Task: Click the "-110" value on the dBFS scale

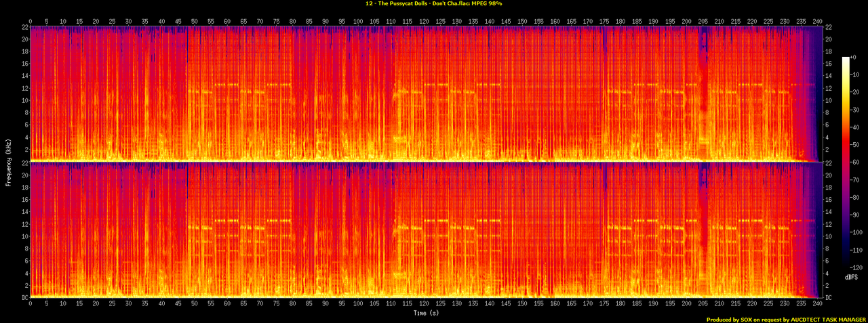Action: pyautogui.click(x=856, y=249)
